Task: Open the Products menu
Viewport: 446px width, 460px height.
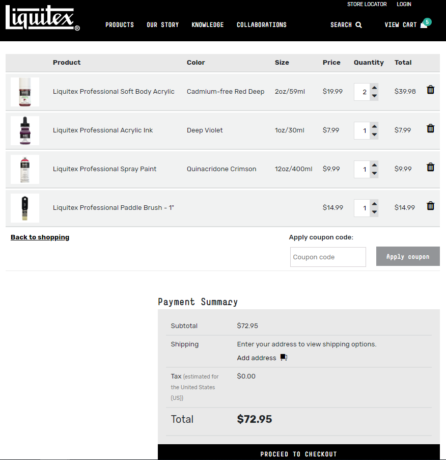Action: pyautogui.click(x=120, y=25)
